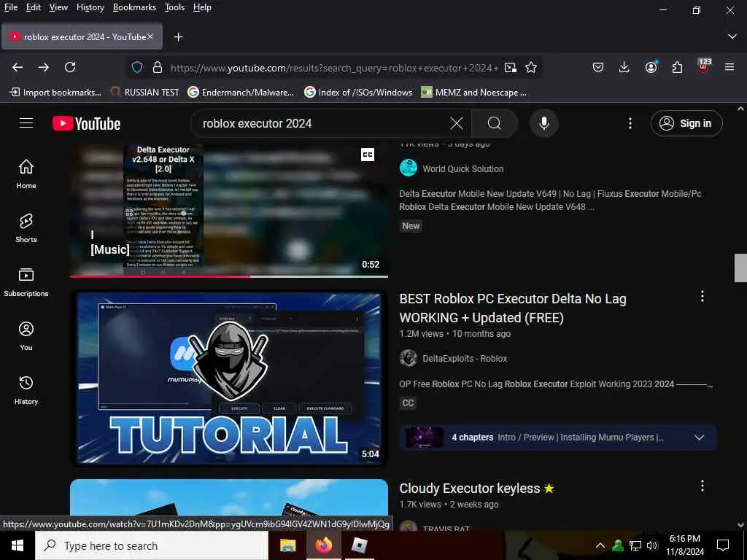Open BEST Roblox PC Executor video title
The height and width of the screenshot is (560, 747).
(x=513, y=308)
